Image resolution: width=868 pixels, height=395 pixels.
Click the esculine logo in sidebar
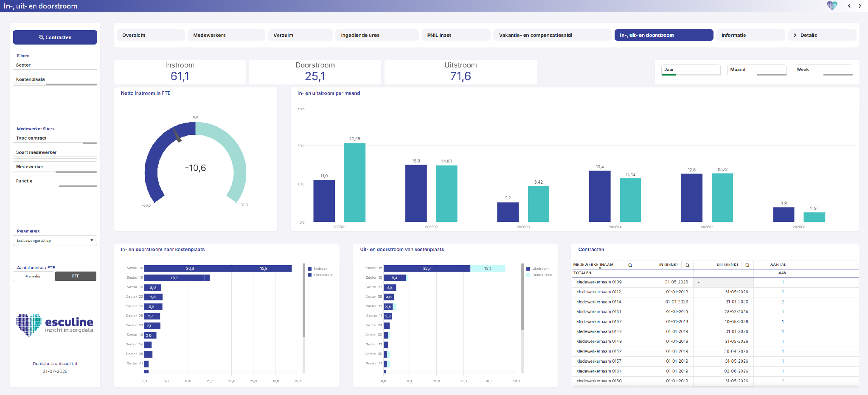pyautogui.click(x=55, y=325)
